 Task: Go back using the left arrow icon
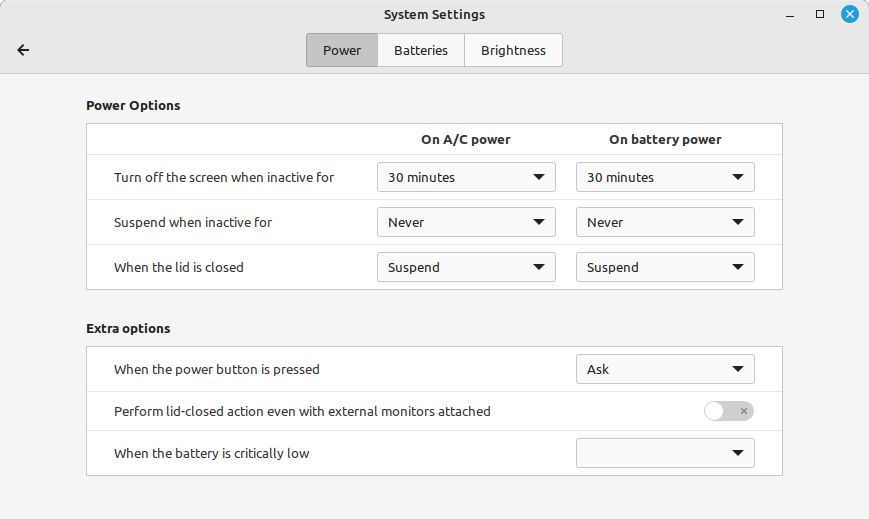click(x=23, y=50)
